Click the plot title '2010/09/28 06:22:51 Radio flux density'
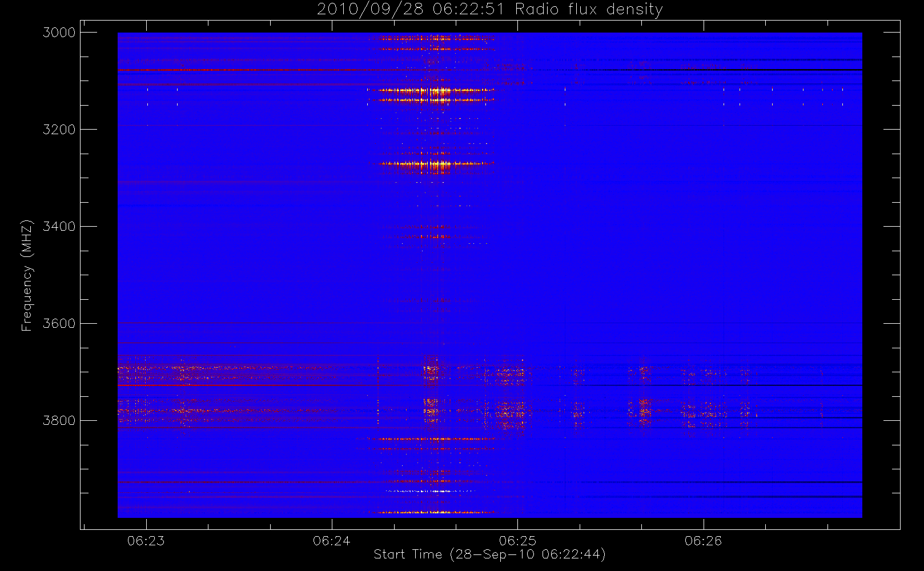 [x=490, y=9]
